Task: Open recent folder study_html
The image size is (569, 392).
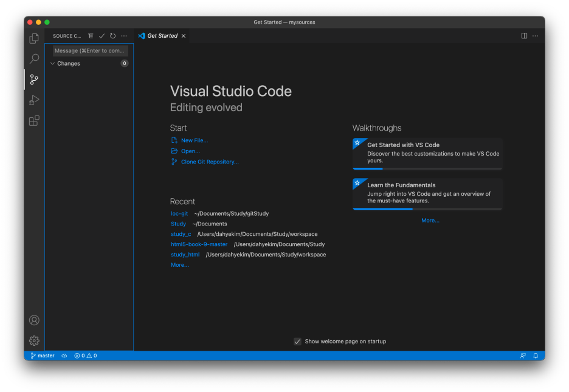Action: click(185, 255)
